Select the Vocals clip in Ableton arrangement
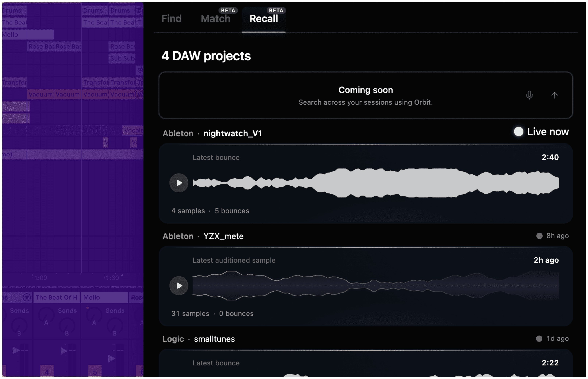Screen dimensions: 588x379 tap(133, 130)
